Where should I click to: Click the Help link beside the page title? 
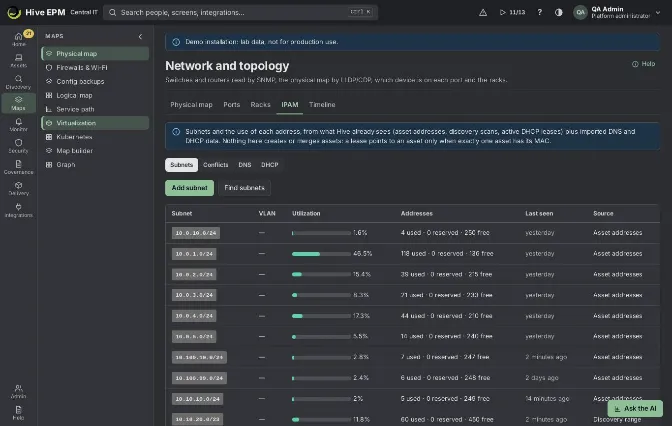tap(643, 64)
